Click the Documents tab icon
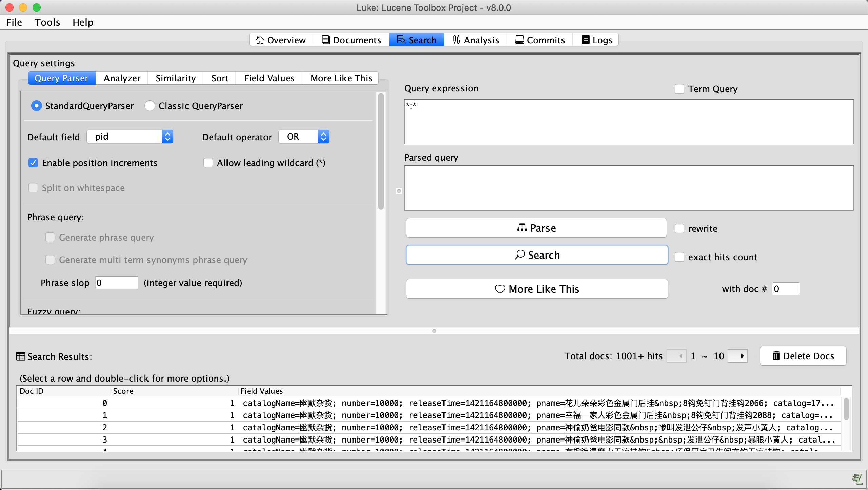The width and height of the screenshot is (868, 490). [x=325, y=39]
